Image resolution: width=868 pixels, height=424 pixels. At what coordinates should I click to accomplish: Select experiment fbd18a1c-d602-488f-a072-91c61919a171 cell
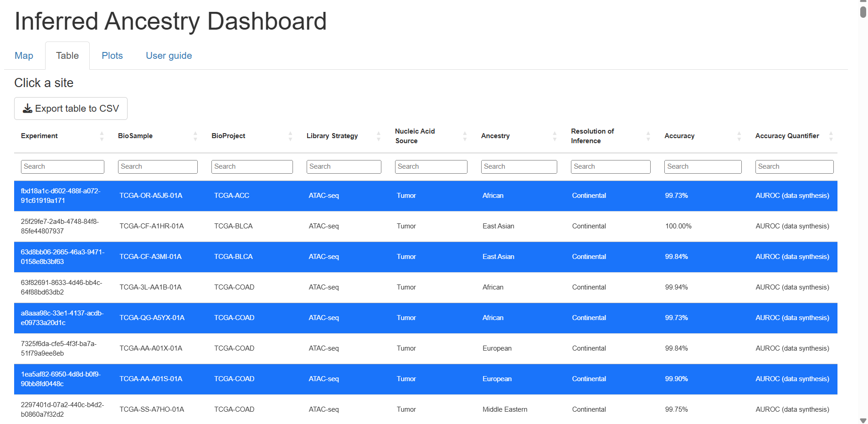pyautogui.click(x=61, y=196)
